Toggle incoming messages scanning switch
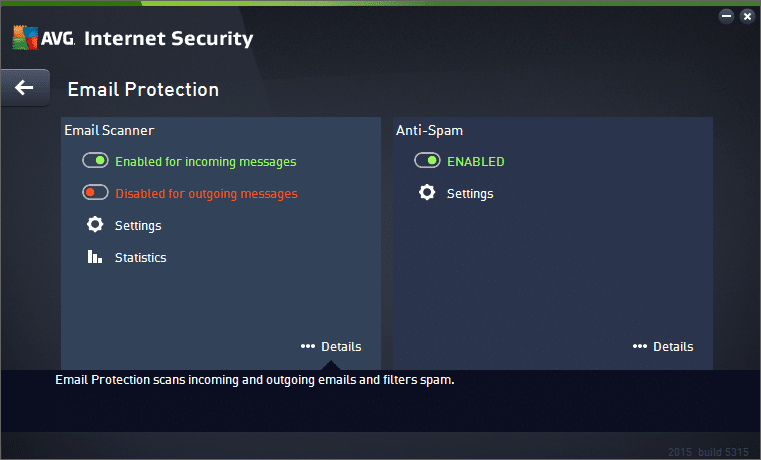The image size is (761, 460). pyautogui.click(x=95, y=161)
